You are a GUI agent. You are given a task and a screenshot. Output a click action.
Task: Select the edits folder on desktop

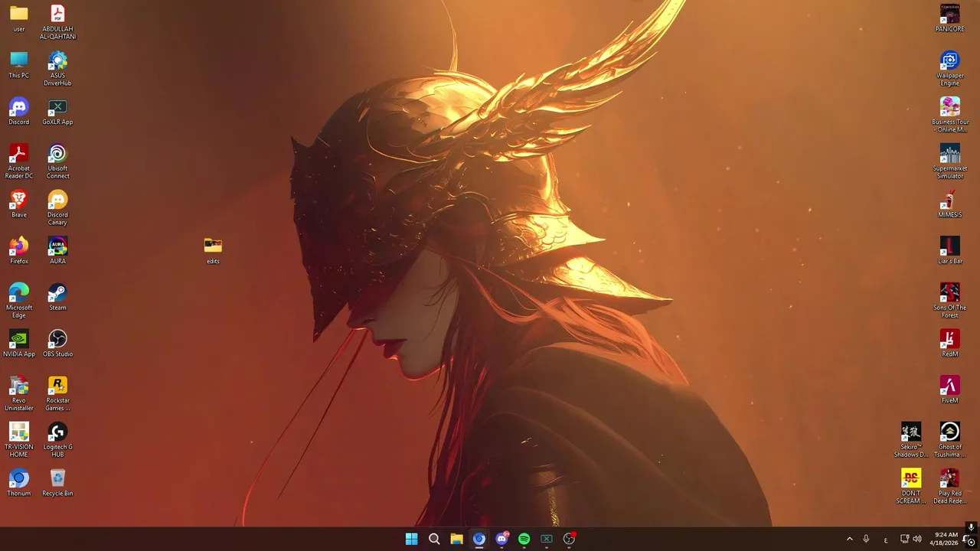tap(213, 251)
